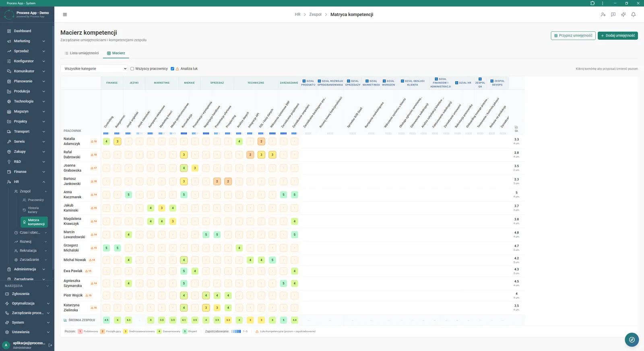This screenshot has height=351, width=644.
Task: Click gap warning icon for Piotr Wojcik
Action: point(88,296)
